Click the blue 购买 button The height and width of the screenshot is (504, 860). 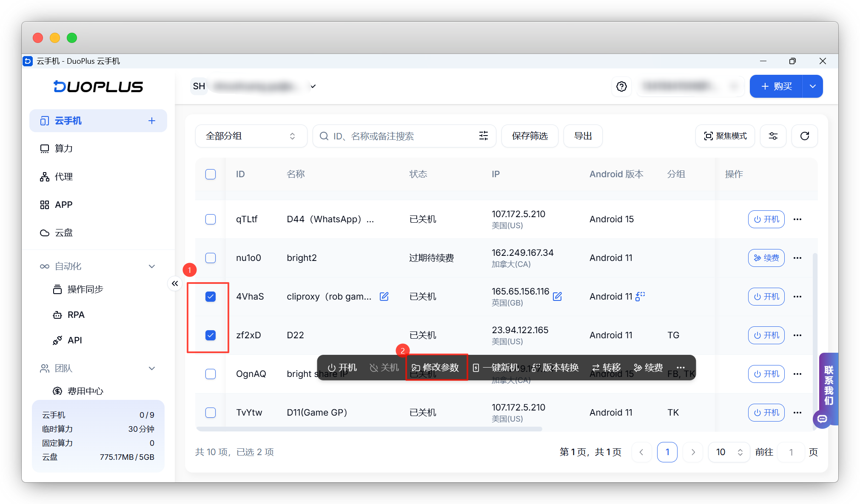coord(776,86)
